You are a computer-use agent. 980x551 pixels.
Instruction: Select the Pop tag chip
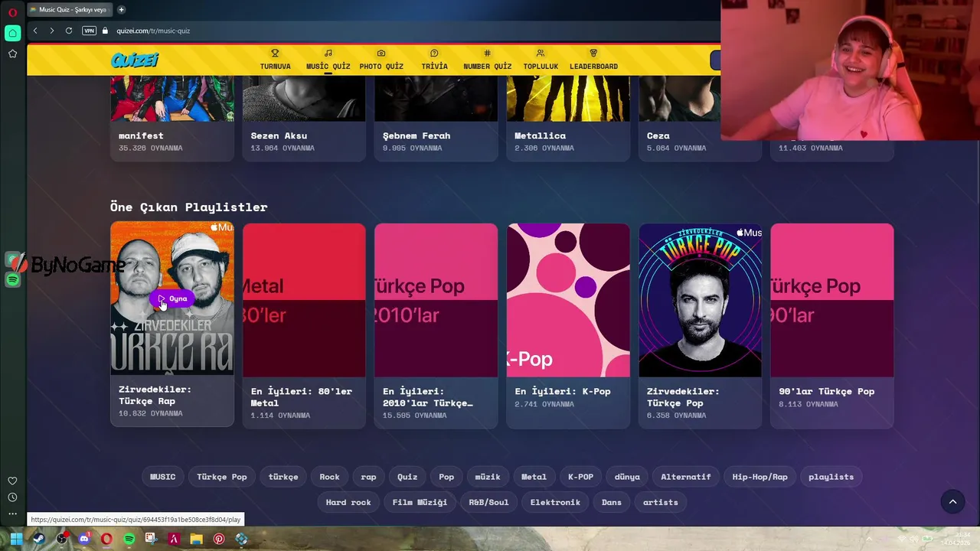point(446,477)
